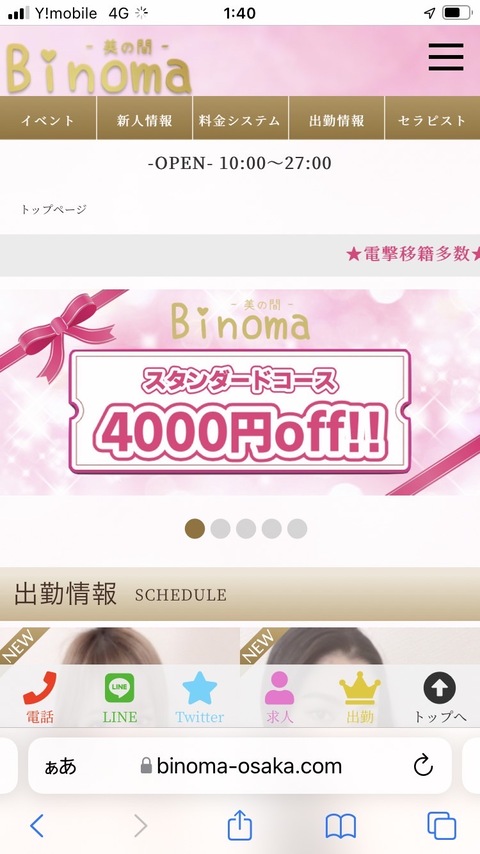Open the イベント tab
This screenshot has height=854, width=480.
pos(48,118)
